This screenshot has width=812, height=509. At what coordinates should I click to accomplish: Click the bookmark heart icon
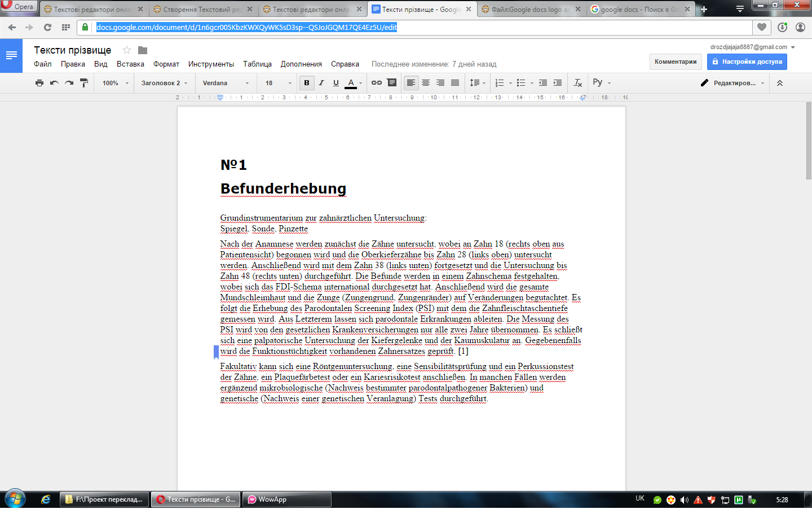[762, 27]
